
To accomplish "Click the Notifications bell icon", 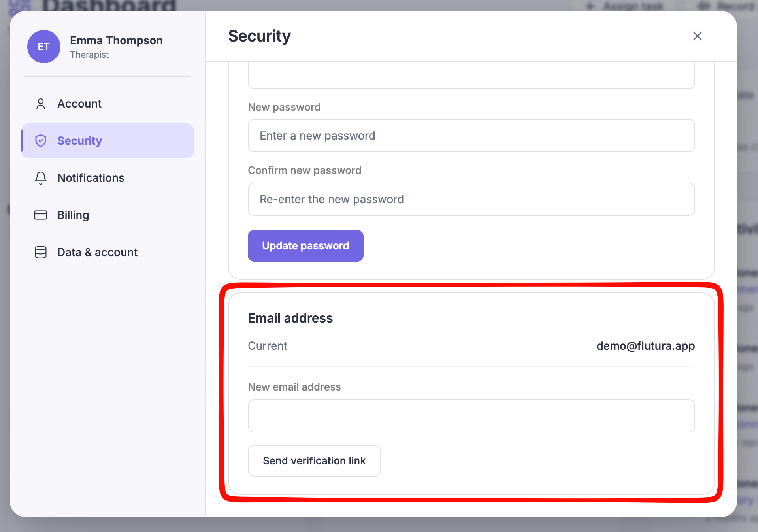I will (x=41, y=178).
